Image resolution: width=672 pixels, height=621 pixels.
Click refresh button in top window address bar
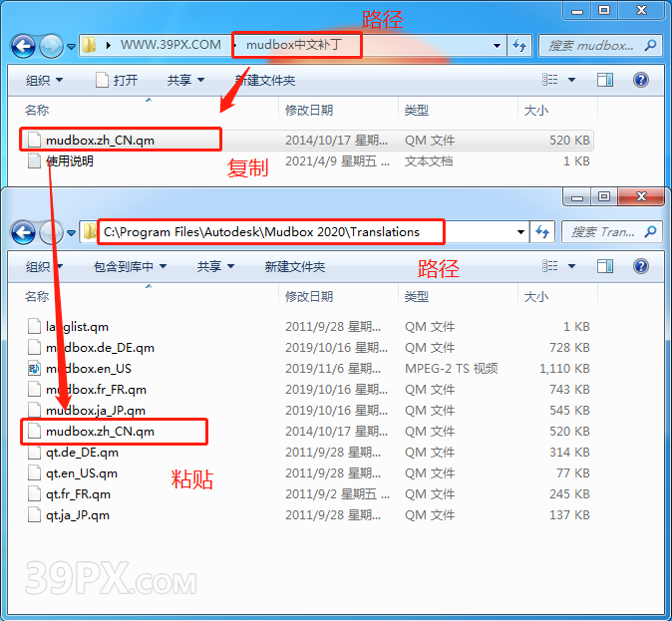pyautogui.click(x=519, y=46)
